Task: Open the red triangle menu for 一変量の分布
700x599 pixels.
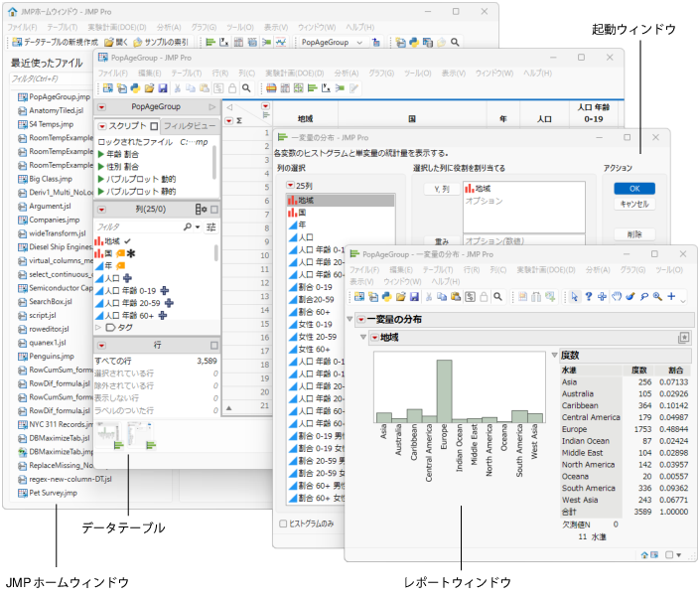Action: 360,320
